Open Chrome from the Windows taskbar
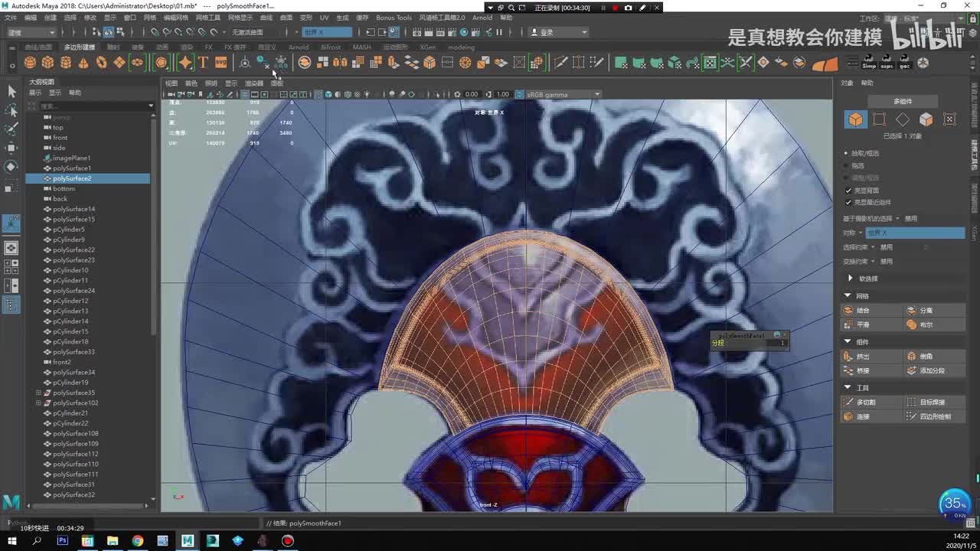The width and height of the screenshot is (980, 551). 137,541
